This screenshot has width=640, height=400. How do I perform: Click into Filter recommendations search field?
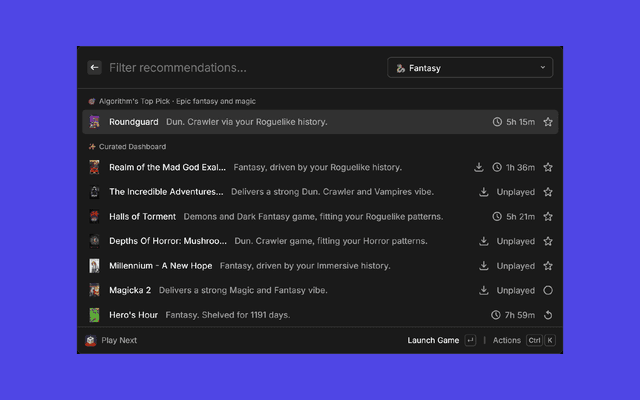245,67
